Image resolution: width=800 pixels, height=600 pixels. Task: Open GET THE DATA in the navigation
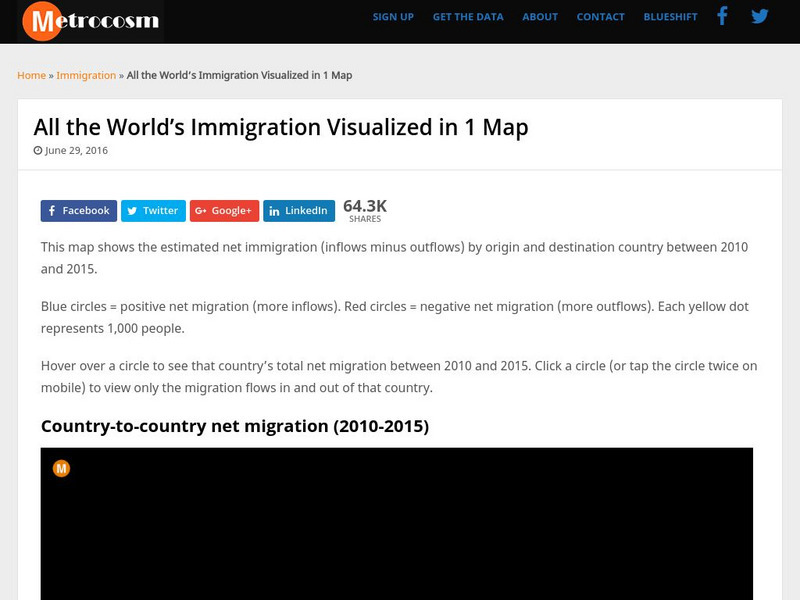point(467,17)
